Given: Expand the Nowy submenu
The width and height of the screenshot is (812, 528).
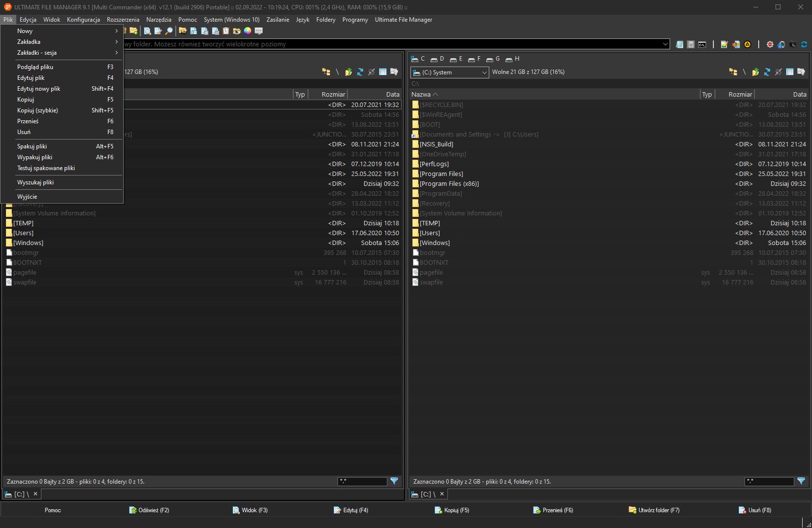Looking at the screenshot, I should pyautogui.click(x=62, y=31).
